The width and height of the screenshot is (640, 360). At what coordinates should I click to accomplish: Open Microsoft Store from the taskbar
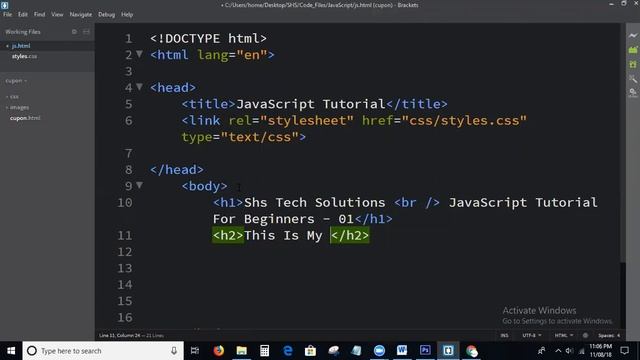coord(310,351)
